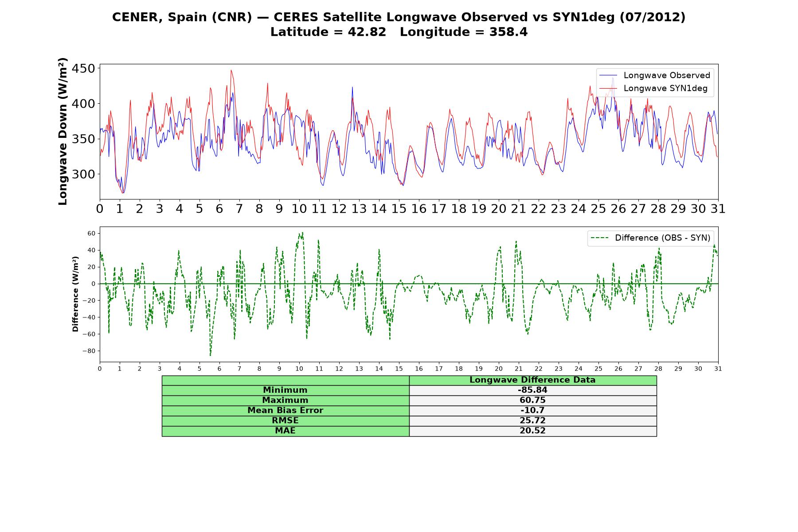The width and height of the screenshot is (798, 532).
Task: Click the green dashed line legend sample
Action: [x=599, y=238]
